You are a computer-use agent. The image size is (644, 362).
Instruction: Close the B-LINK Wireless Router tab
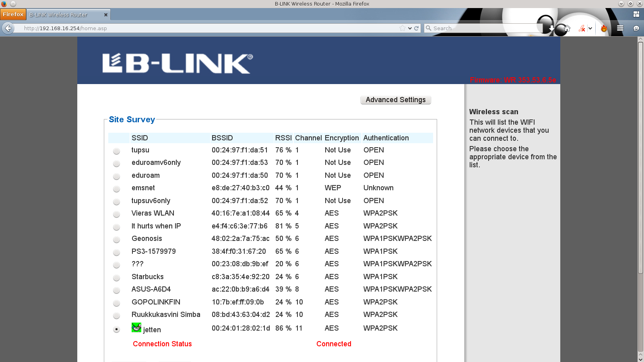pyautogui.click(x=106, y=15)
